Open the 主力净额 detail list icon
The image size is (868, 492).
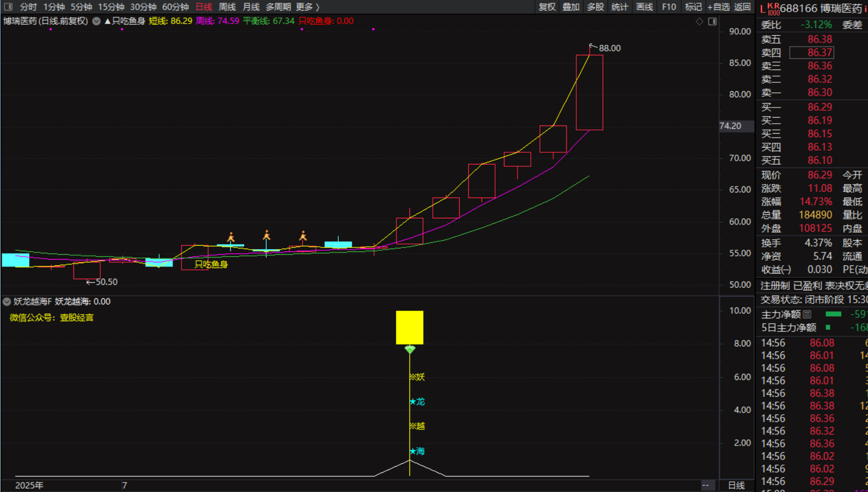pos(807,315)
